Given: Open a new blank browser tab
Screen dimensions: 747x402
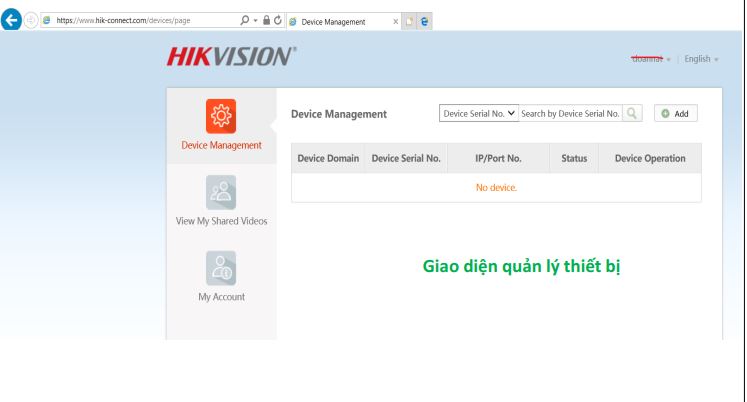Looking at the screenshot, I should tap(409, 21).
